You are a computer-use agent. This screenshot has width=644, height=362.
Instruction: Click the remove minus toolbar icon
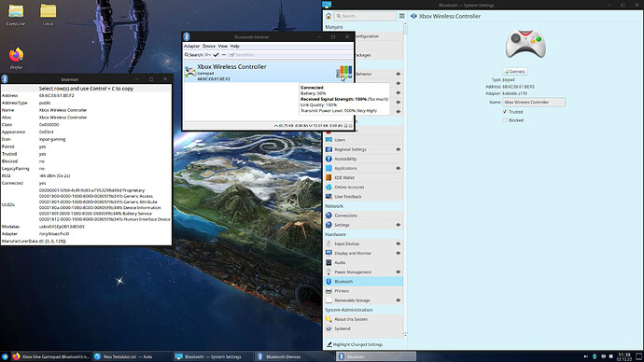(x=224, y=55)
